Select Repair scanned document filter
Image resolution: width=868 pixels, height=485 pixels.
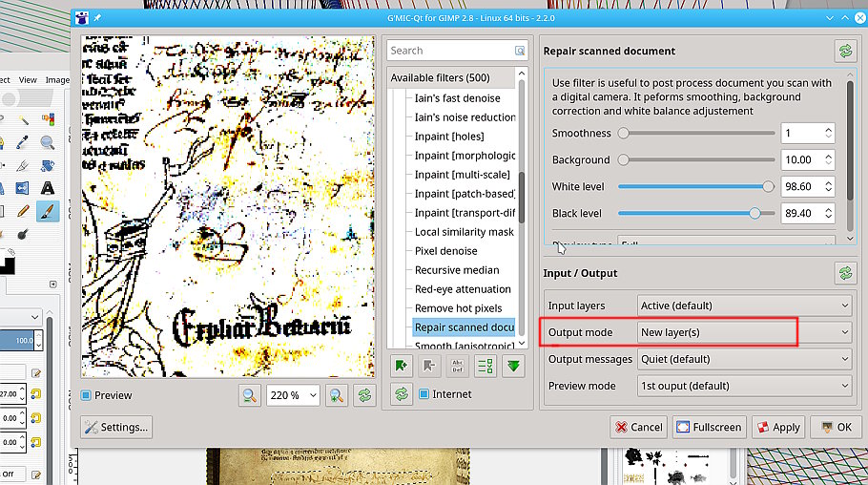464,327
